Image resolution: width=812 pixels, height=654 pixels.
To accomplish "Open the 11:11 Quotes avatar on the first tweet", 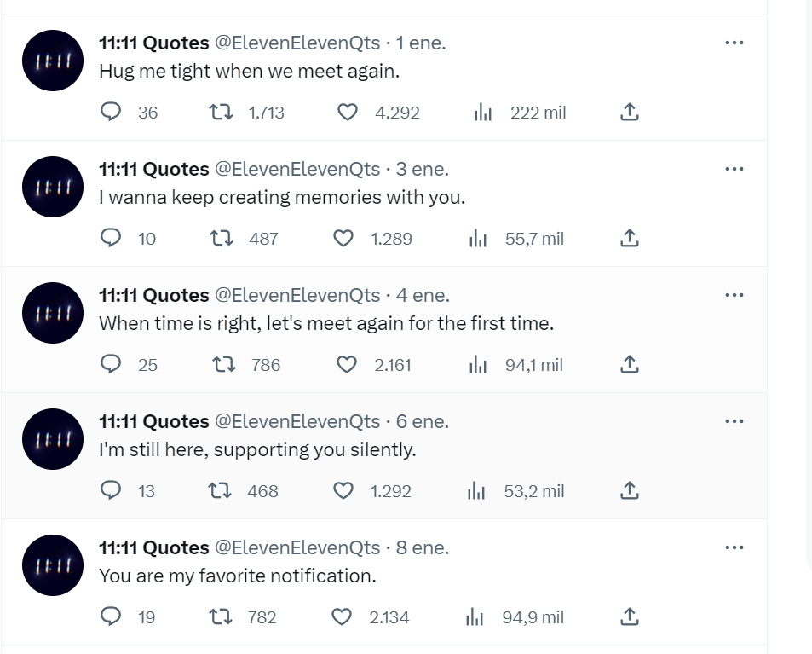I will click(53, 61).
